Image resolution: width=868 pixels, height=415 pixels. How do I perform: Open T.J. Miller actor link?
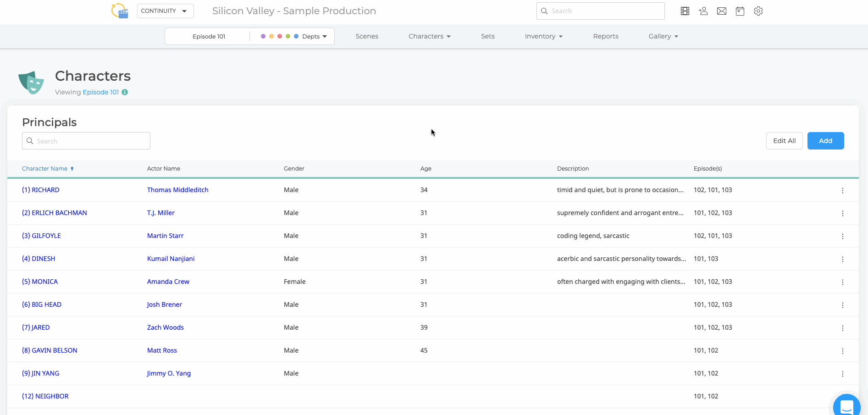161,213
